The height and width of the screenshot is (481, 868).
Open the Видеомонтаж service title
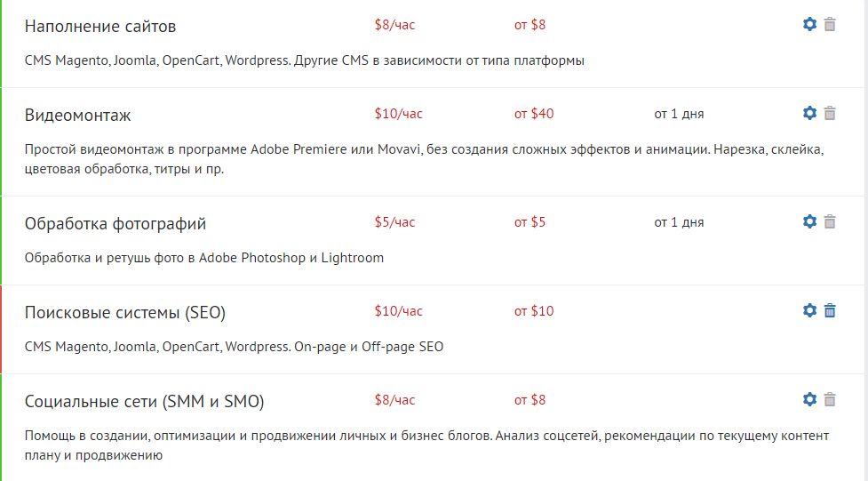coord(77,116)
